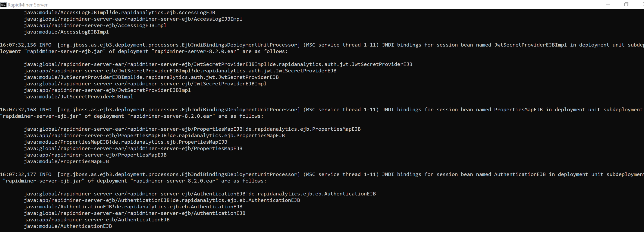Click the AuthenticationEJB global binding entry
Viewport: 644px width, 232px height.
point(135,213)
